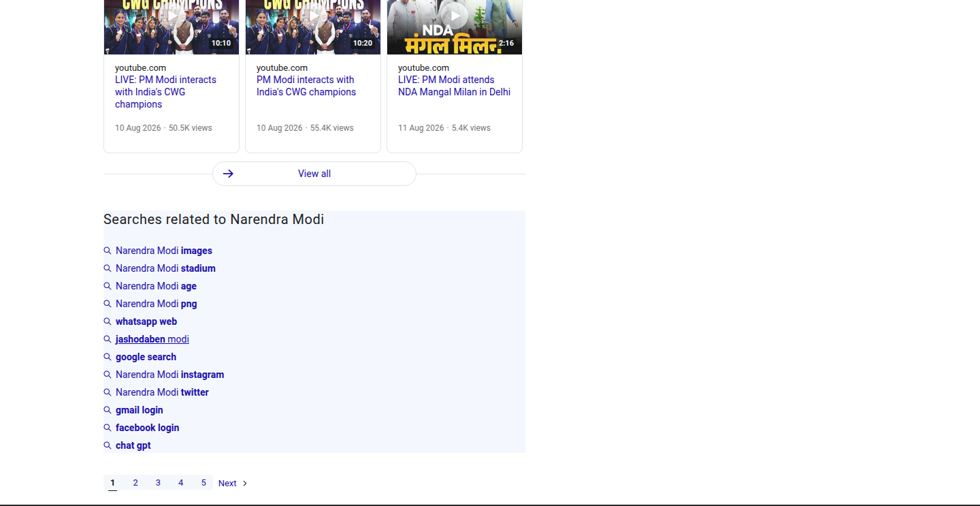Image resolution: width=980 pixels, height=506 pixels.
Task: Select results page 1
Action: [x=113, y=483]
